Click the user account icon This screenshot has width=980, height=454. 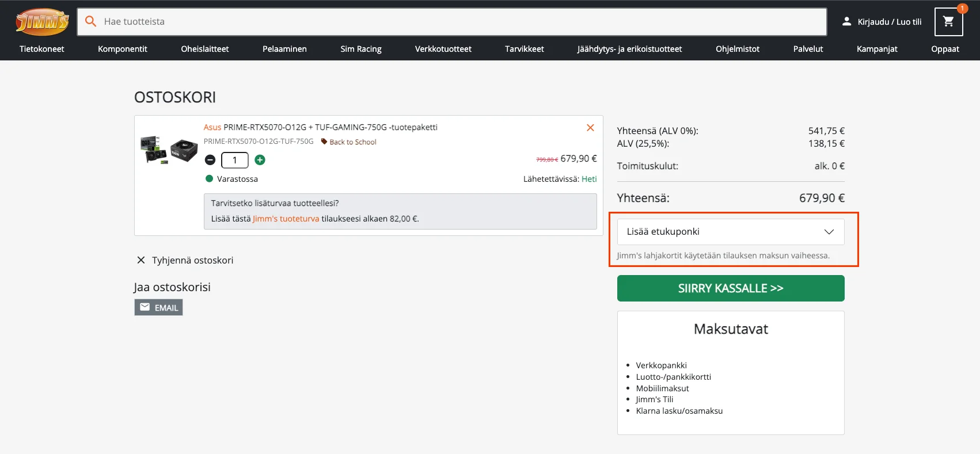[x=846, y=21]
